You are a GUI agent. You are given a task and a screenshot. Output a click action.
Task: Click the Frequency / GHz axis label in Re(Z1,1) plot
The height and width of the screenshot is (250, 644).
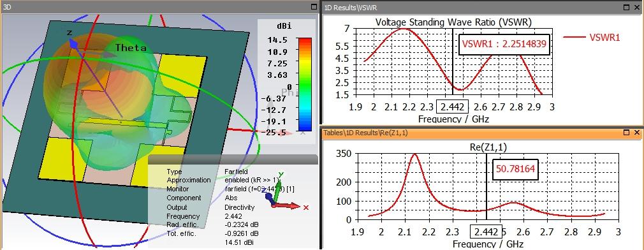[488, 244]
